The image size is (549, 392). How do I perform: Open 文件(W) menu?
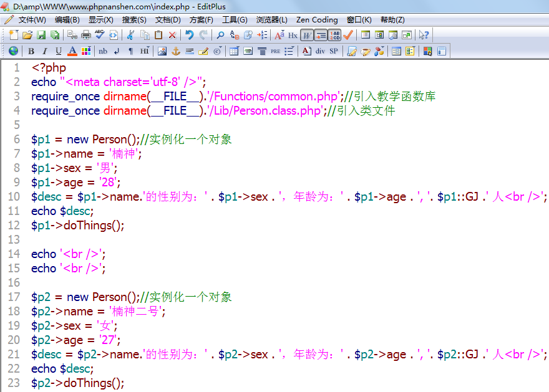[x=32, y=20]
